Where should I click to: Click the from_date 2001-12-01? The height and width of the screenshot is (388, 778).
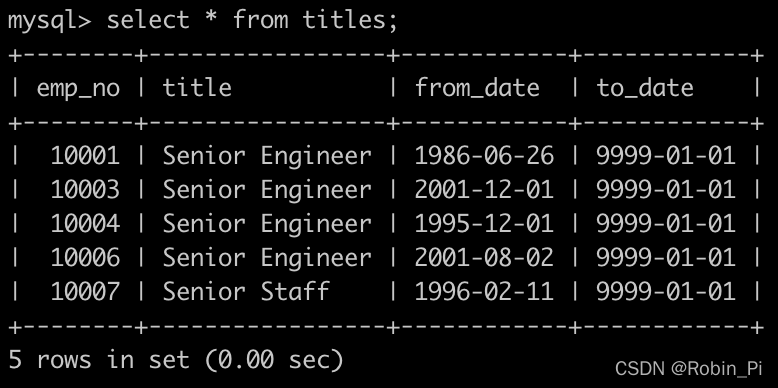tap(484, 190)
